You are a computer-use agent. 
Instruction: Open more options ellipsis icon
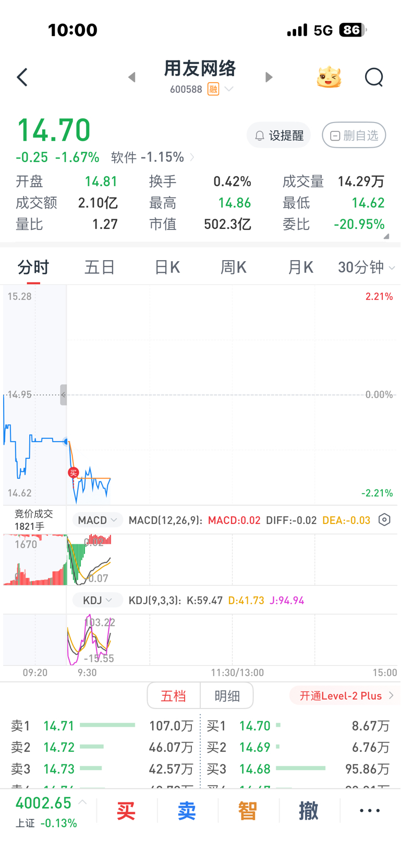(x=370, y=811)
